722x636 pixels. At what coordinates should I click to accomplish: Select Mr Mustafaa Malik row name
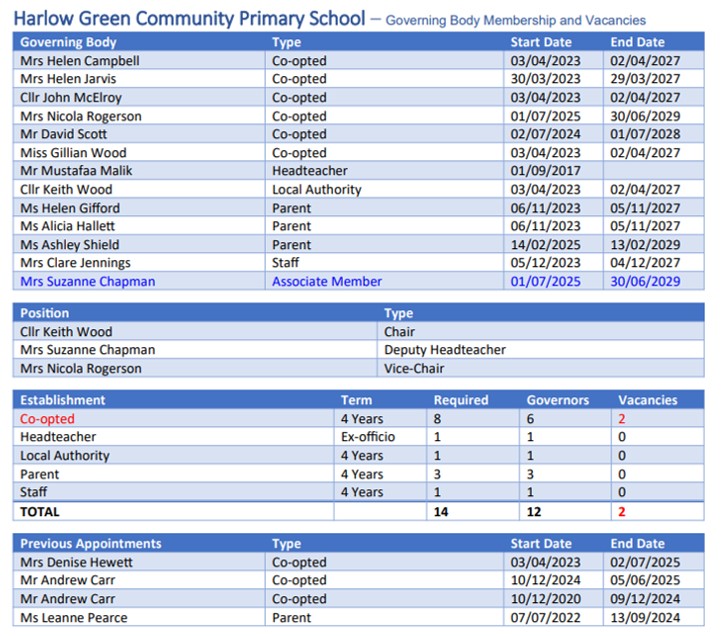pyautogui.click(x=76, y=171)
